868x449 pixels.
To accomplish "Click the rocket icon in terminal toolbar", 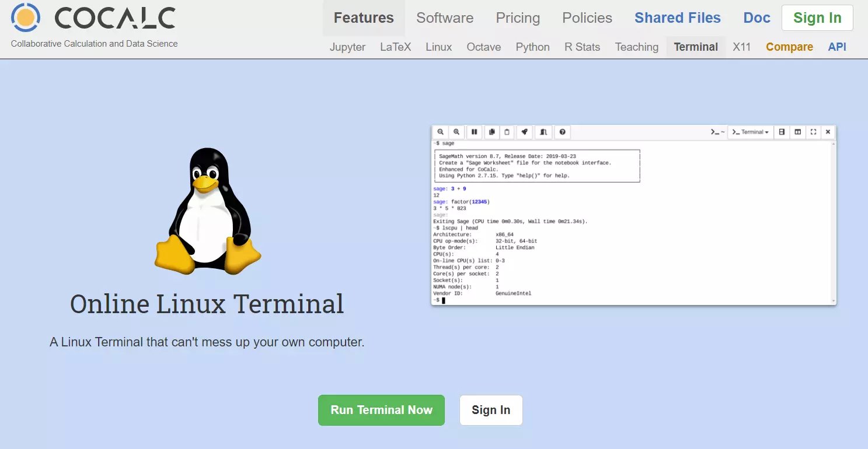I will pyautogui.click(x=524, y=132).
